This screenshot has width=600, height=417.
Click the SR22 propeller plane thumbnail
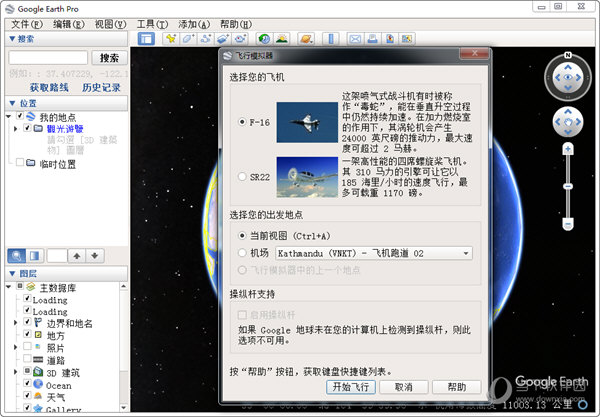click(x=307, y=177)
